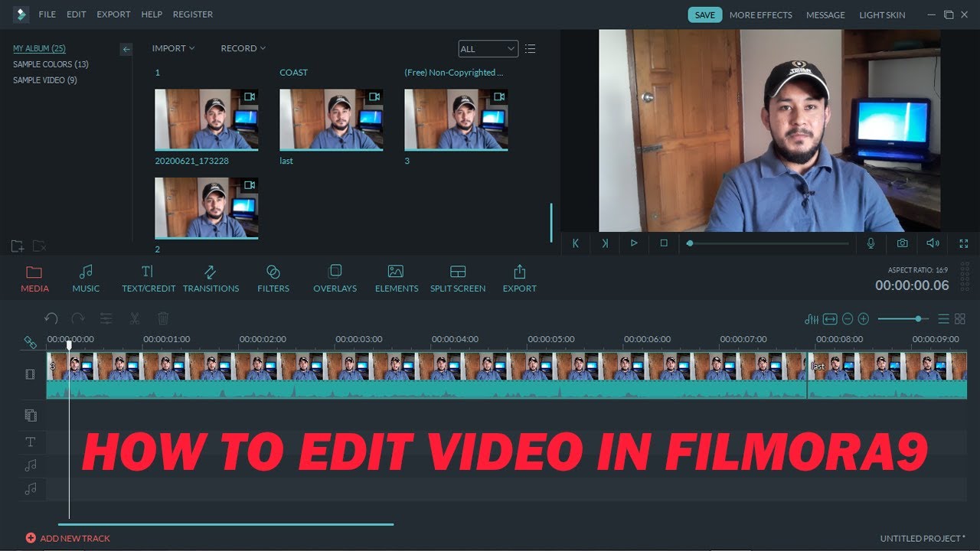Select the 'last' clip thumbnail
The image size is (980, 551).
(331, 119)
